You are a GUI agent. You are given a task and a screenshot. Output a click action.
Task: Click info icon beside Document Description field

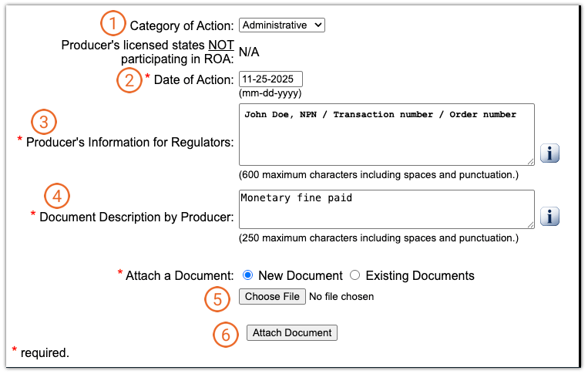pos(549,217)
